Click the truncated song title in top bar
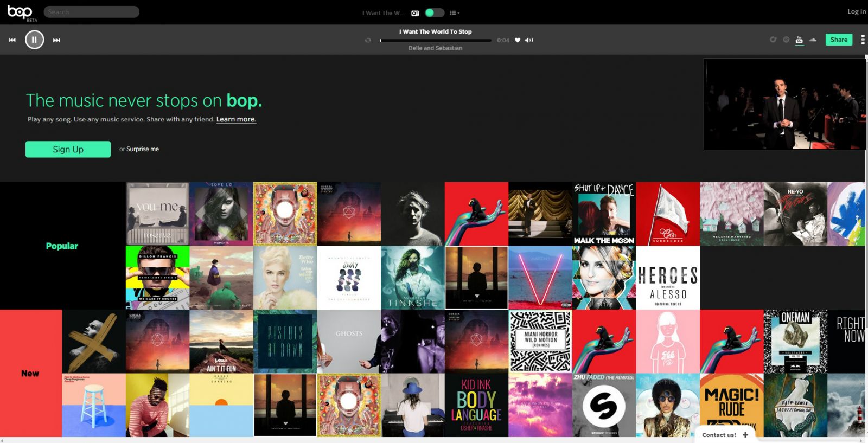868x443 pixels. pos(383,13)
